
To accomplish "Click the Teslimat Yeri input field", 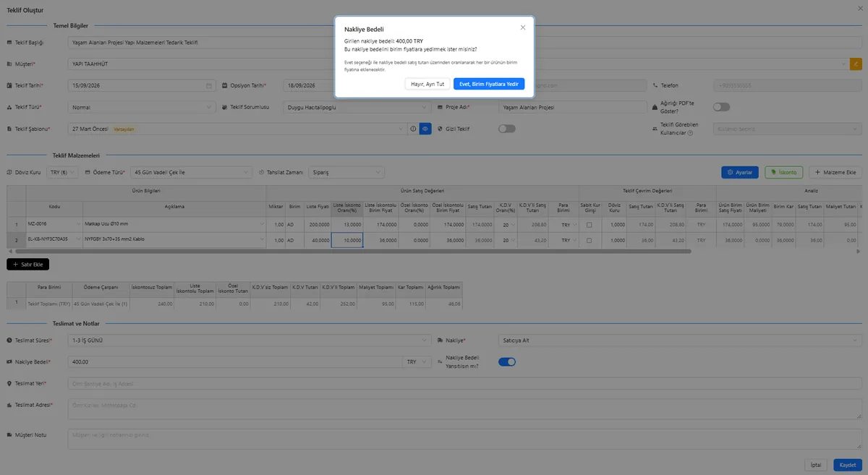I will 464,383.
